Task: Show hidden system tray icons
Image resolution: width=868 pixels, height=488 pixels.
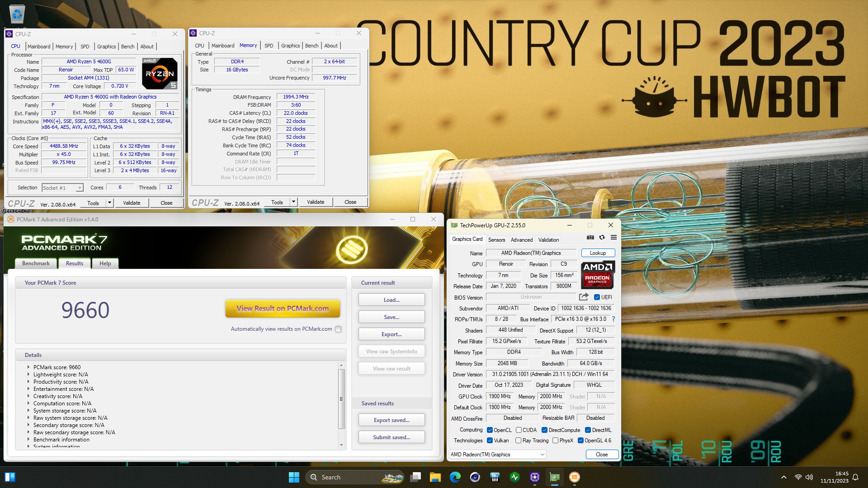Action: coord(784,477)
